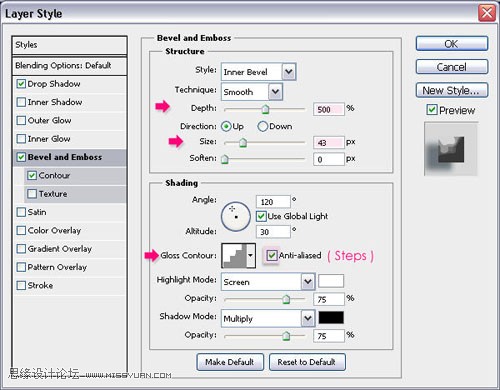Open the white Highlight color swatch

coord(331,281)
